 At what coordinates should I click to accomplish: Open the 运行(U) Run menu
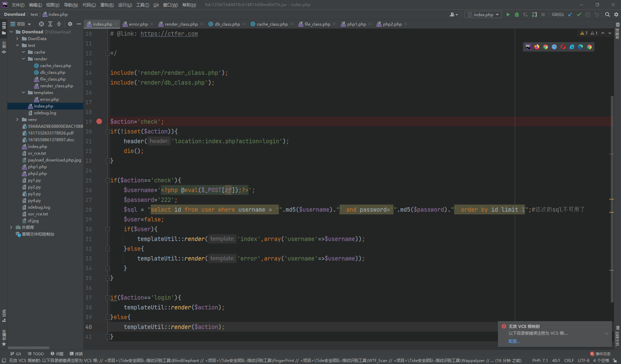tap(125, 5)
